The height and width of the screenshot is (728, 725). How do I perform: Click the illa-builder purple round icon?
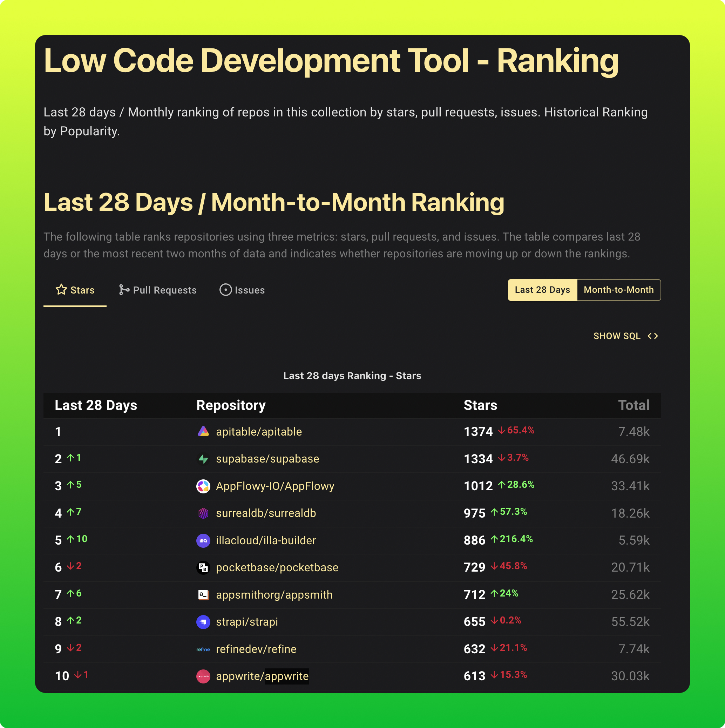[203, 540]
